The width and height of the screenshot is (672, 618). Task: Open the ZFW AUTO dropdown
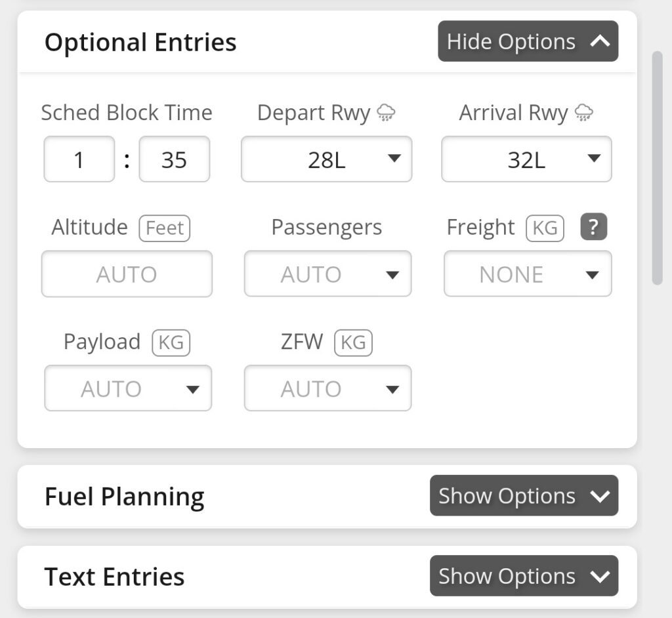tap(328, 388)
